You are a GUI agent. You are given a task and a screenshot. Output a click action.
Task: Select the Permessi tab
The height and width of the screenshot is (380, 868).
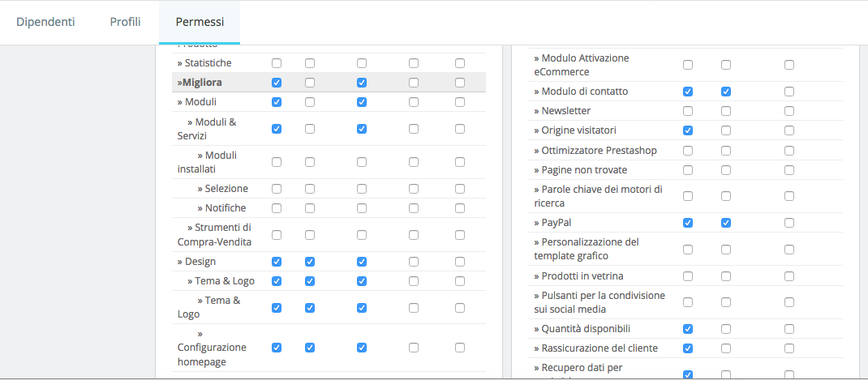(x=200, y=22)
